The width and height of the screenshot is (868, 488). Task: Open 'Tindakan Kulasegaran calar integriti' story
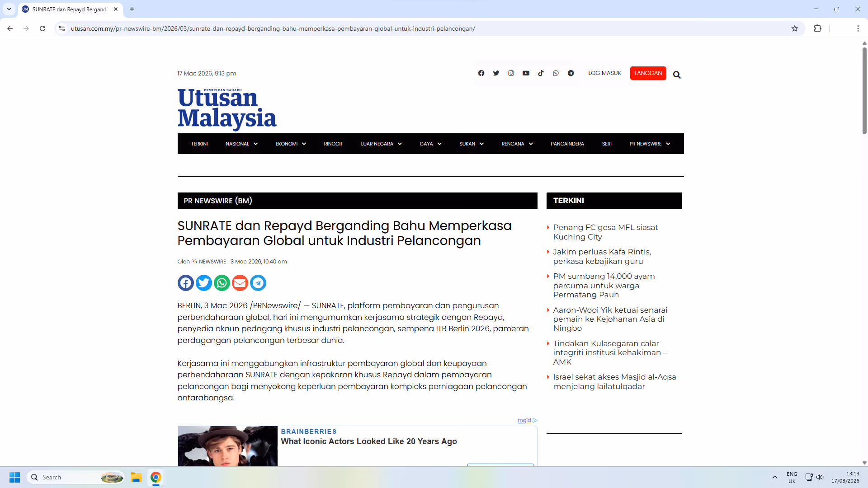point(610,352)
